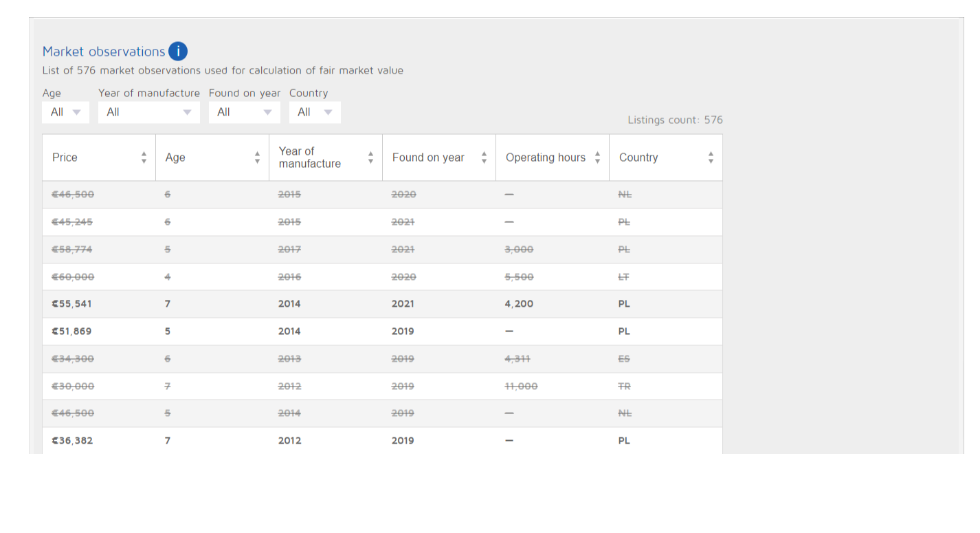Click the ES country cell

tap(624, 359)
